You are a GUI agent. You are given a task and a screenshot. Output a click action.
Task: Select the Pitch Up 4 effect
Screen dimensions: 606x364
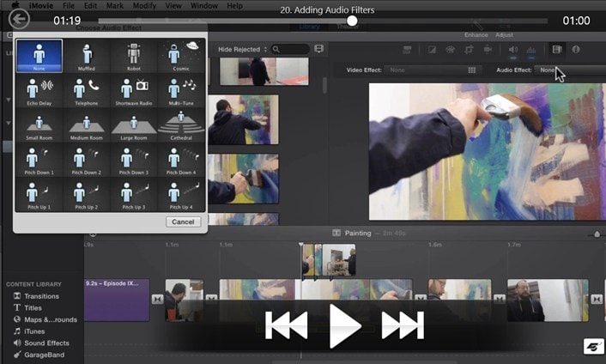(181, 195)
